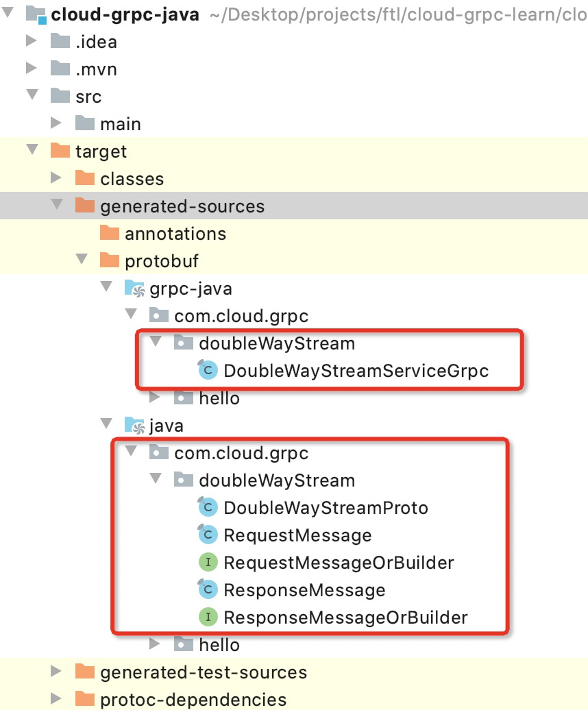Image resolution: width=588 pixels, height=710 pixels.
Task: Select the RequestMessage class
Action: (297, 535)
